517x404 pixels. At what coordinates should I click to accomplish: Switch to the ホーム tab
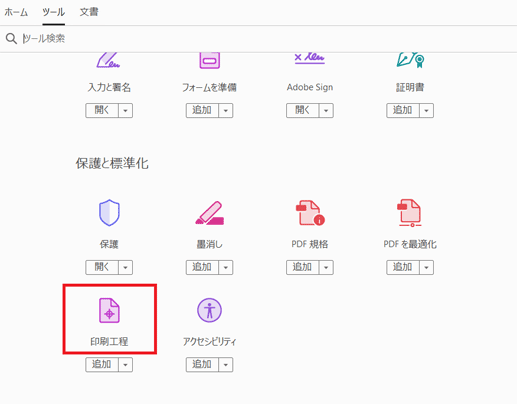click(16, 12)
